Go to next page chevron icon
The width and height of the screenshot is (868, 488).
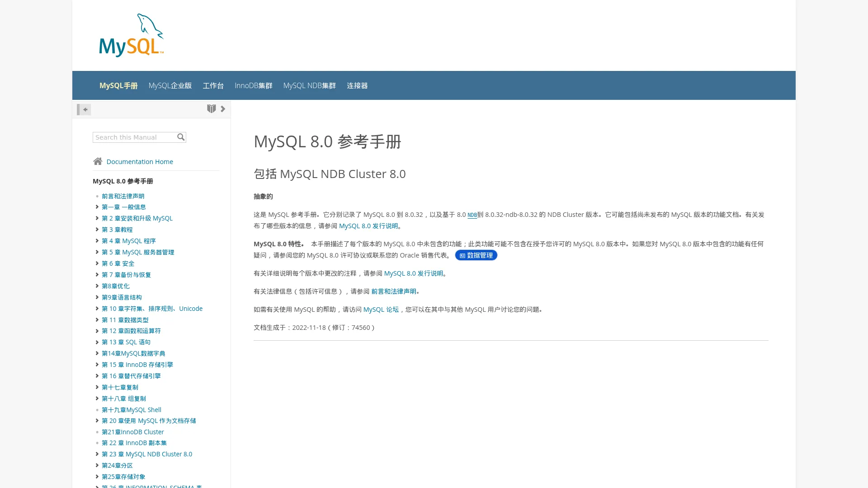pos(223,109)
